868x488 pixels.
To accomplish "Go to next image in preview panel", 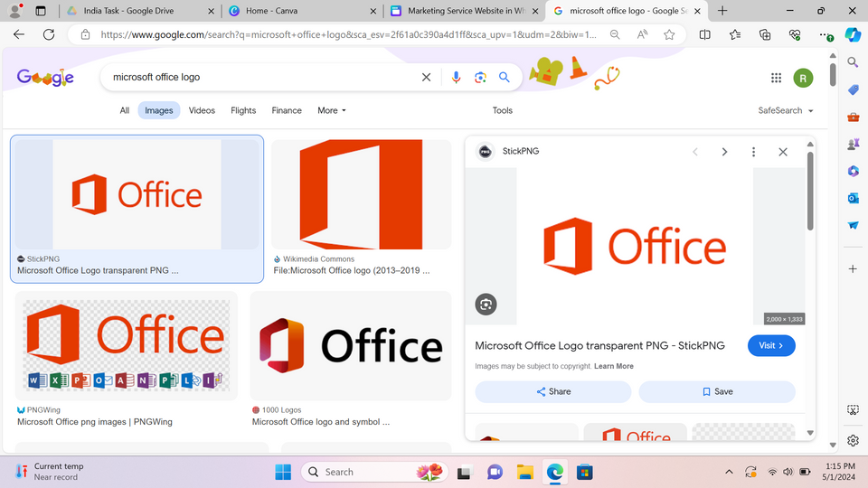I will click(724, 152).
